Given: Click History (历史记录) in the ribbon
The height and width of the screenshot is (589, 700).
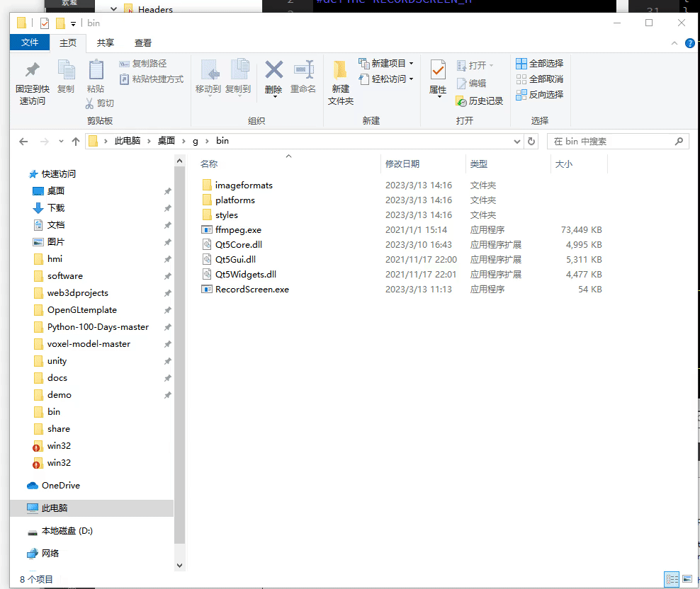Looking at the screenshot, I should coord(480,101).
